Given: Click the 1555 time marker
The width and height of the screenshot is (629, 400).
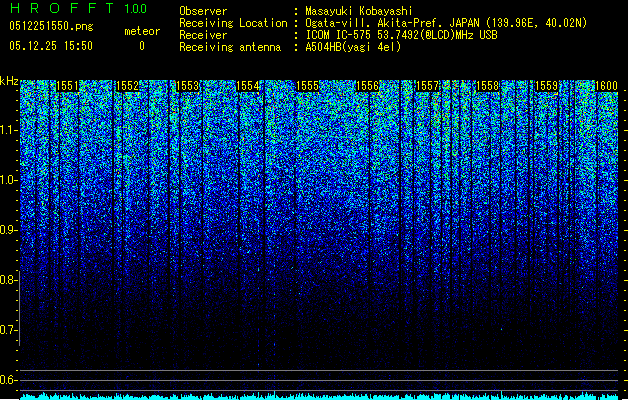Looking at the screenshot, I should [307, 86].
